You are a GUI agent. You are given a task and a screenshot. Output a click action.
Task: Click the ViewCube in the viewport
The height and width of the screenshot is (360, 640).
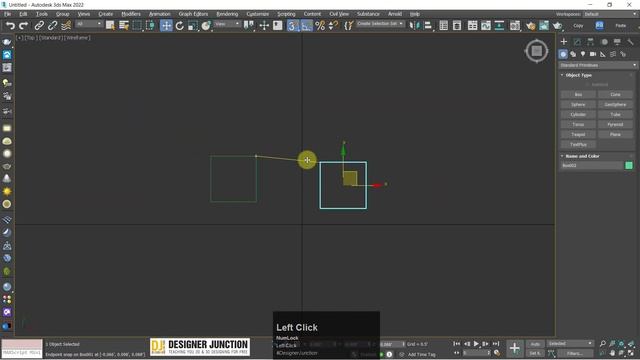click(x=536, y=51)
